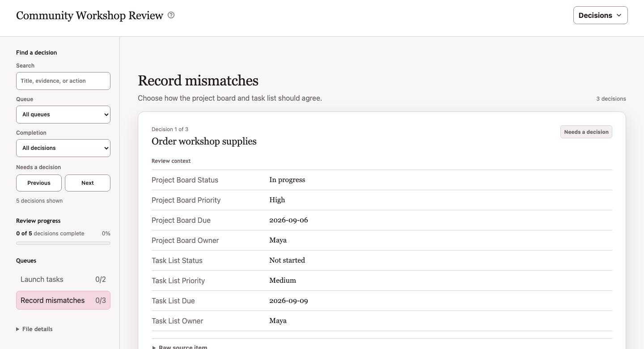Open the Decisions dropdown menu
The image size is (644, 349).
coord(600,15)
